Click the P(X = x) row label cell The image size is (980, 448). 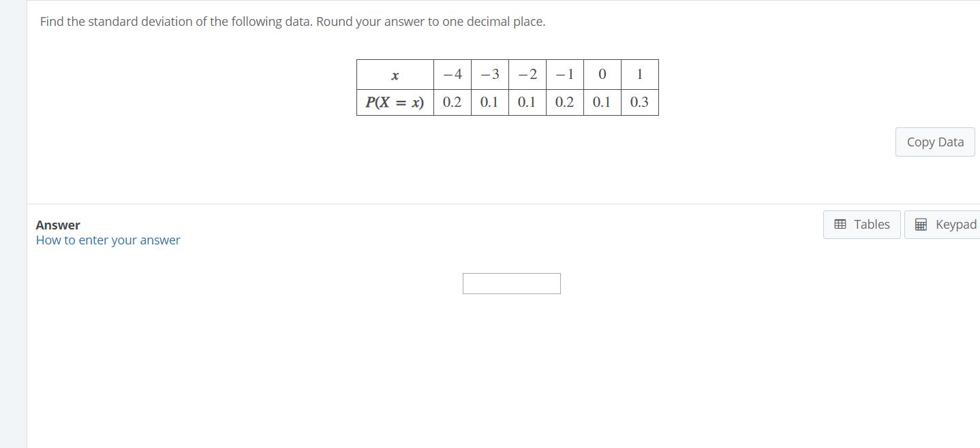coord(395,102)
